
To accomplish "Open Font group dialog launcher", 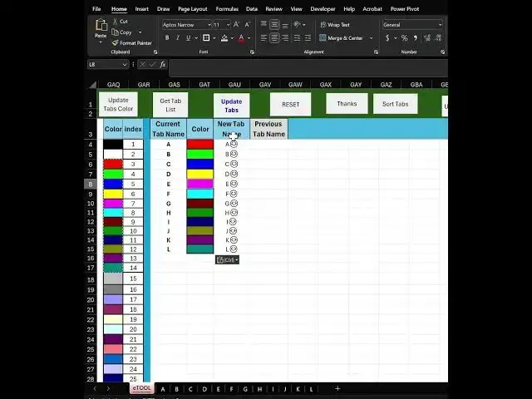I will point(252,52).
